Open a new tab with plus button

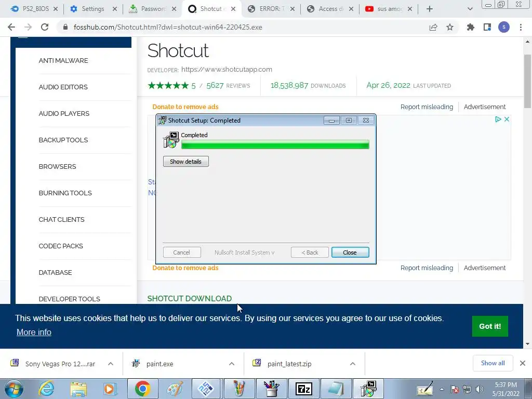coord(430,9)
